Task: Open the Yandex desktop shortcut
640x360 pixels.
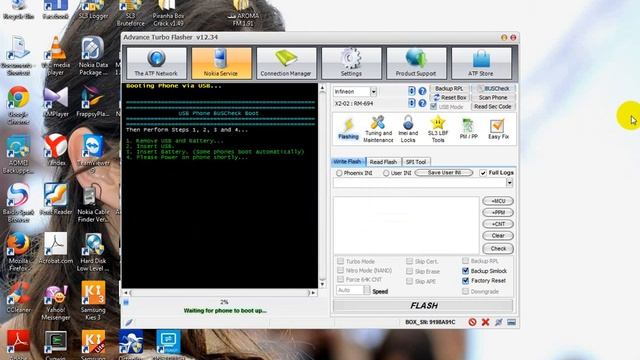Action: [56, 150]
